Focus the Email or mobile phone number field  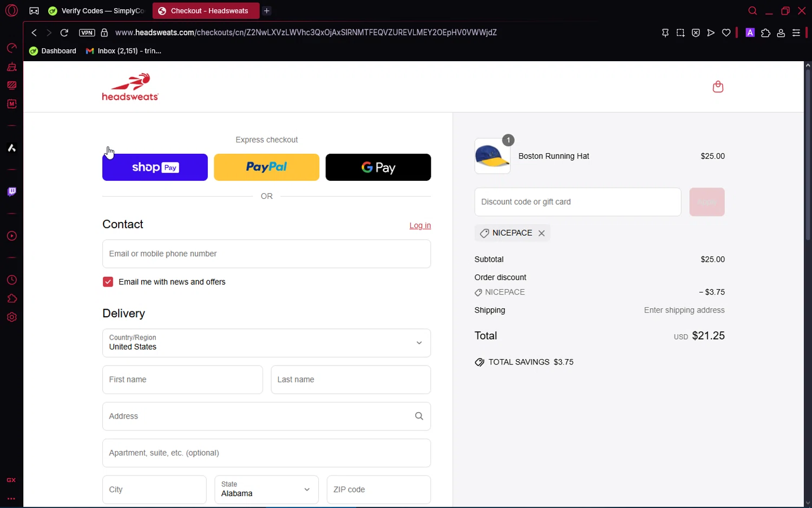tap(266, 254)
